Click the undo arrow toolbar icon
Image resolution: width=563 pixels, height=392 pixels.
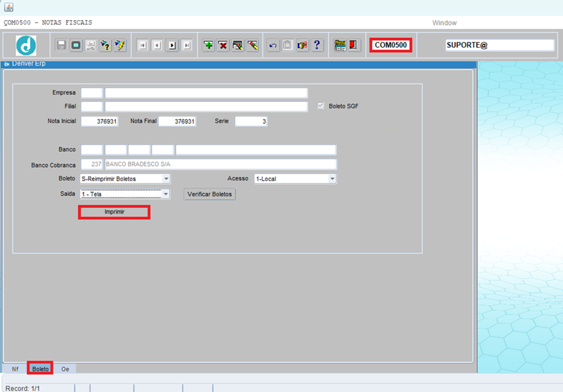(x=273, y=45)
